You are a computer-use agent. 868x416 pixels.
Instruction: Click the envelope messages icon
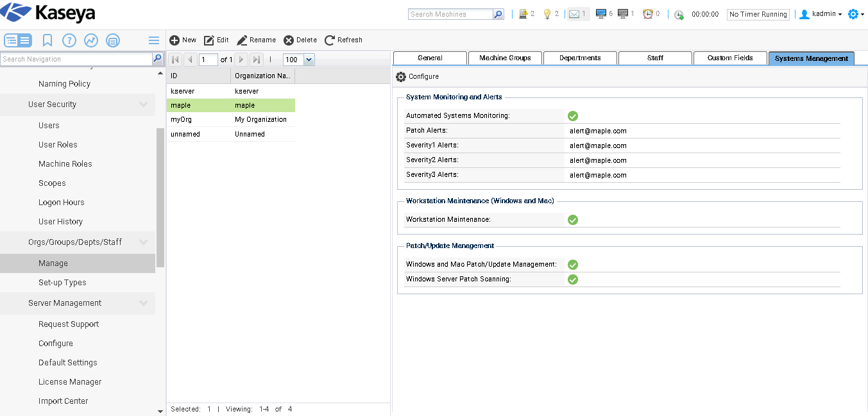574,14
